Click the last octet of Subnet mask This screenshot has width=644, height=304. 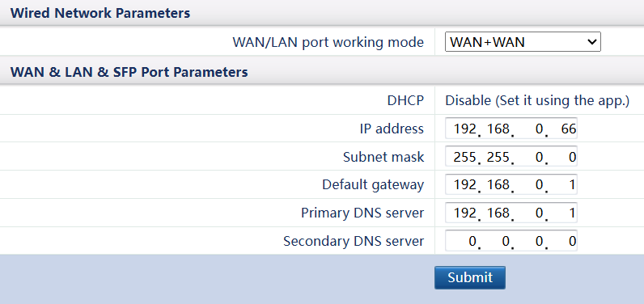pos(561,157)
